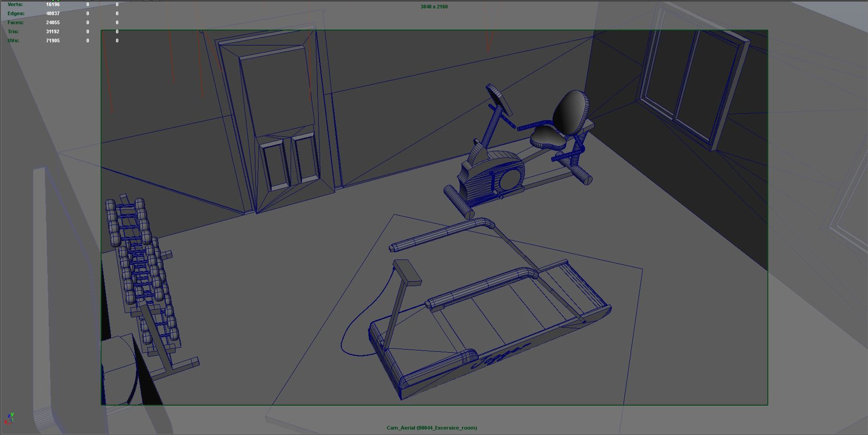868x435 pixels.
Task: Click the Cam_Aerial camera name label
Action: coord(432,428)
